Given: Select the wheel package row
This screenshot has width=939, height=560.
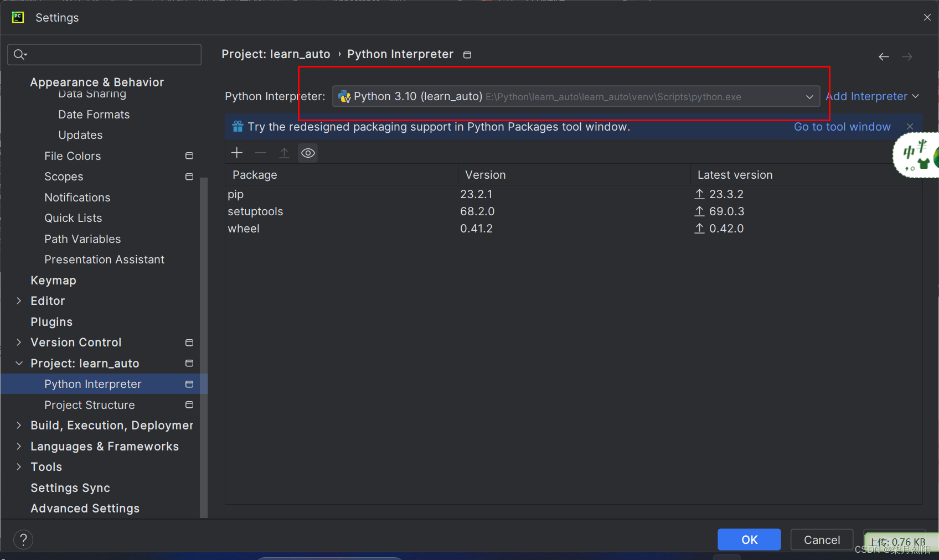Looking at the screenshot, I should 574,229.
